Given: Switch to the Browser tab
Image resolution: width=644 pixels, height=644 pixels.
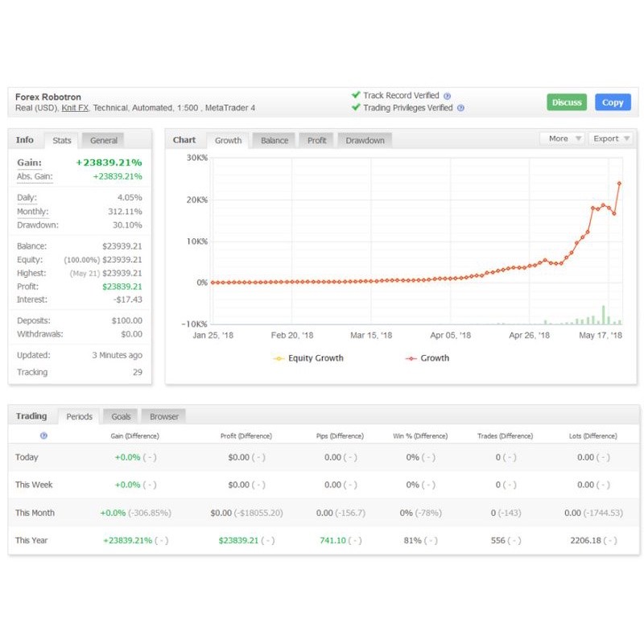Looking at the screenshot, I should 163,416.
